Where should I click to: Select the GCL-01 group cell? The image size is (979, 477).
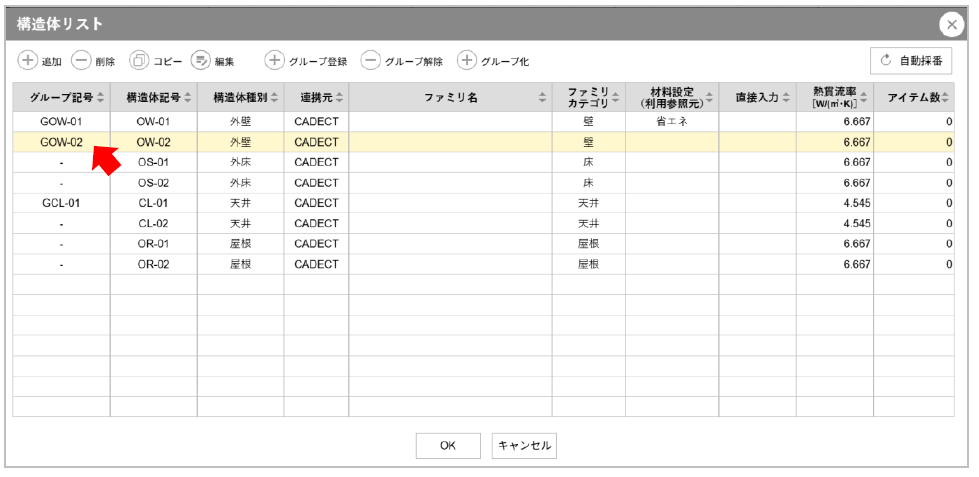[61, 202]
